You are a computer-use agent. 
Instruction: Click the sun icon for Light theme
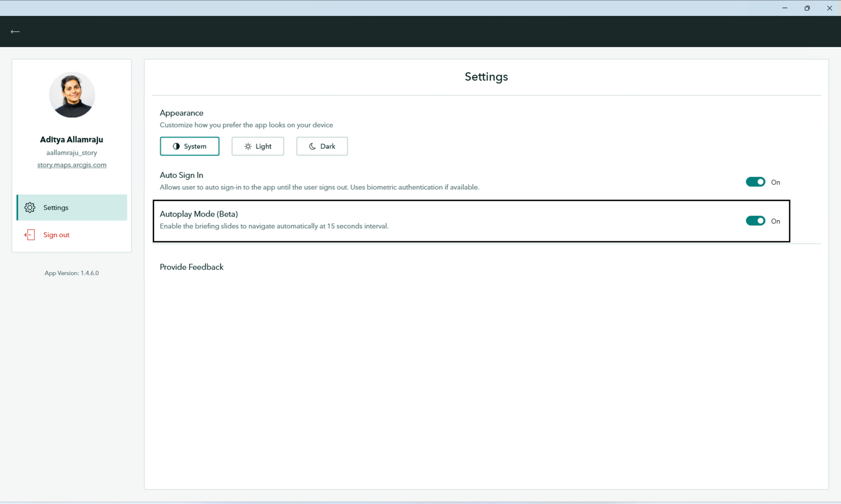click(x=248, y=146)
